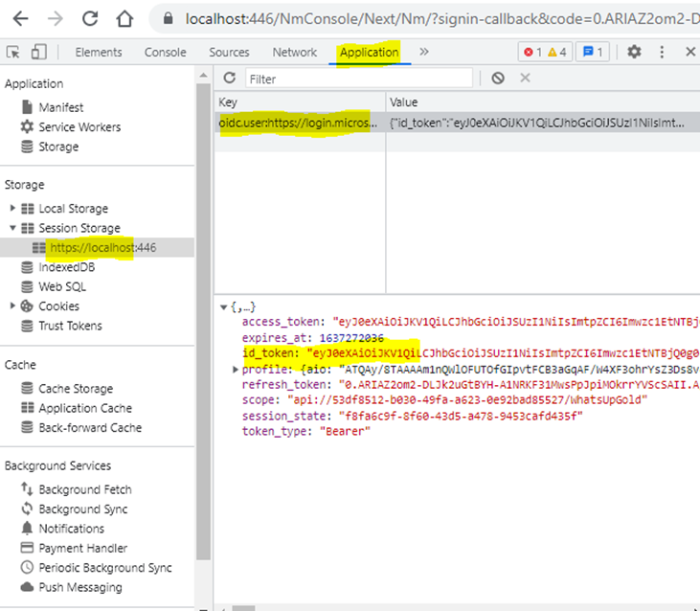Focus the storage Filter field
This screenshot has height=611, width=700.
pos(359,79)
